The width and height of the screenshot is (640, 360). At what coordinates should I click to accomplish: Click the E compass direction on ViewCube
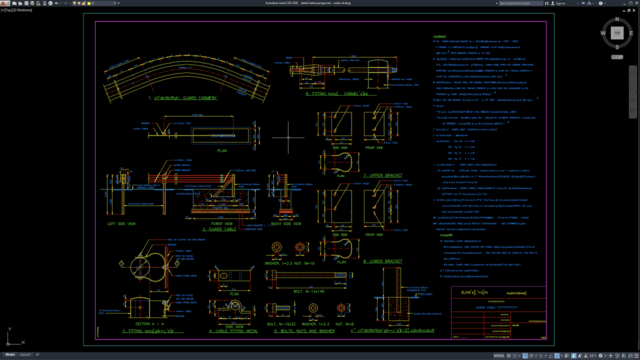(631, 33)
